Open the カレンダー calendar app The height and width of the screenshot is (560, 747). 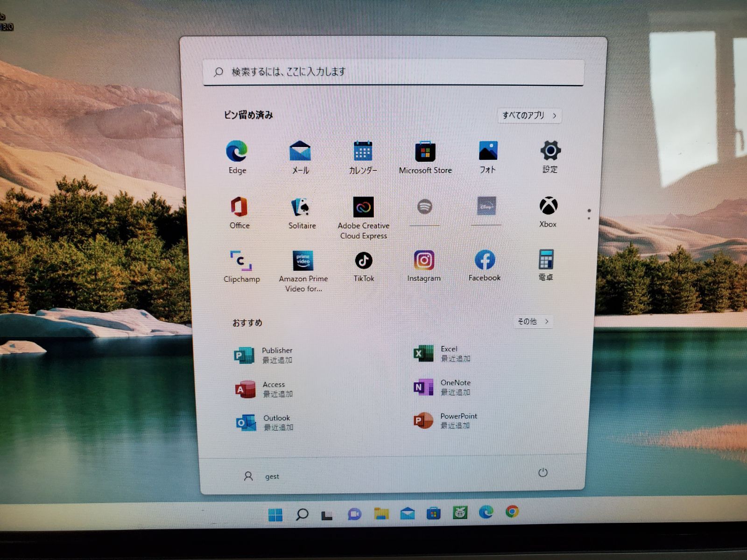363,157
